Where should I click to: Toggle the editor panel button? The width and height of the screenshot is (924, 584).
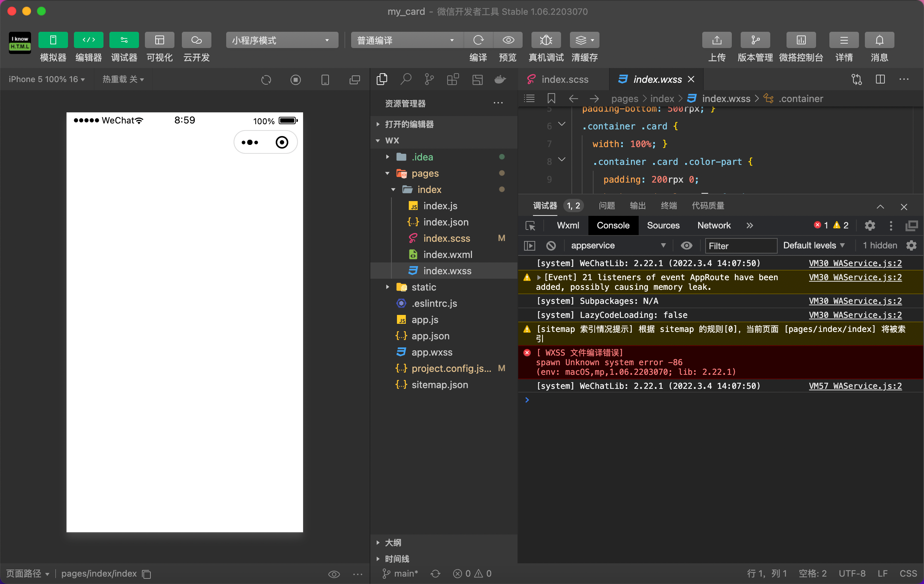[88, 40]
